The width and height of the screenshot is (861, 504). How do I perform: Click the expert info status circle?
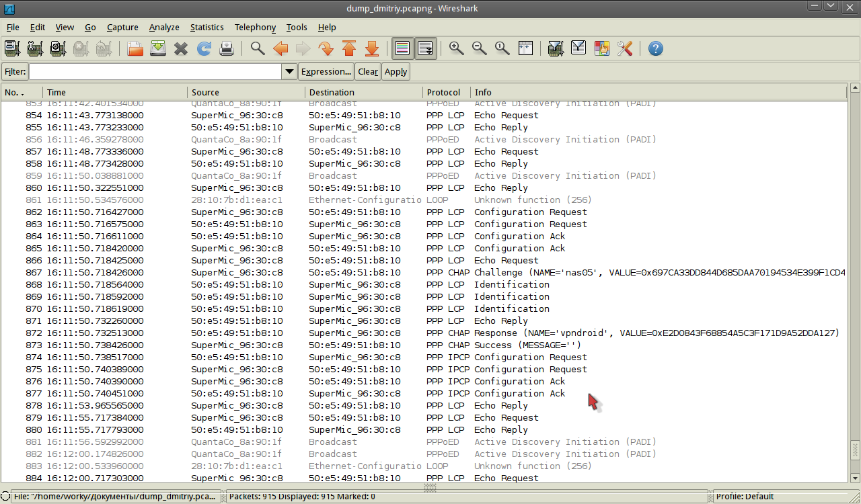tap(5, 497)
